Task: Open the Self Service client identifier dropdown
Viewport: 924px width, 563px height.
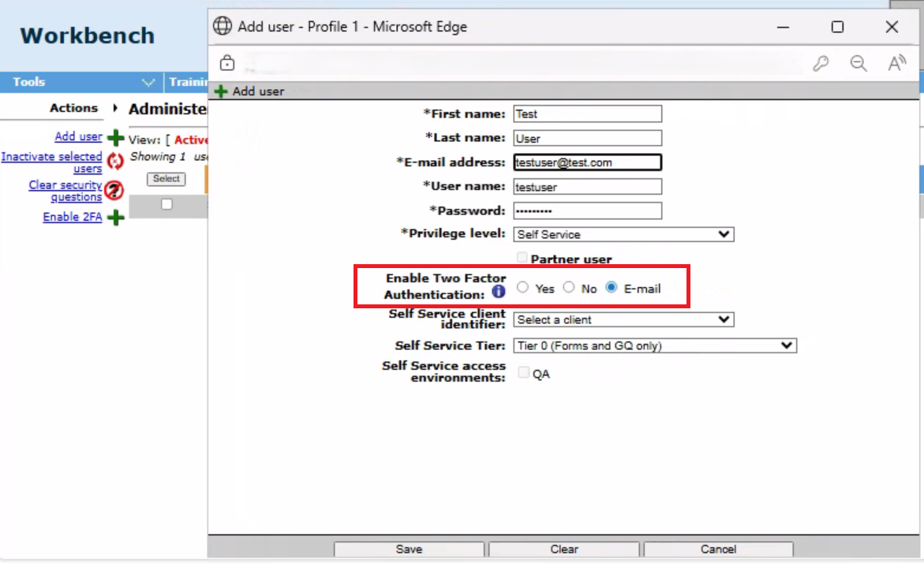Action: (x=623, y=319)
